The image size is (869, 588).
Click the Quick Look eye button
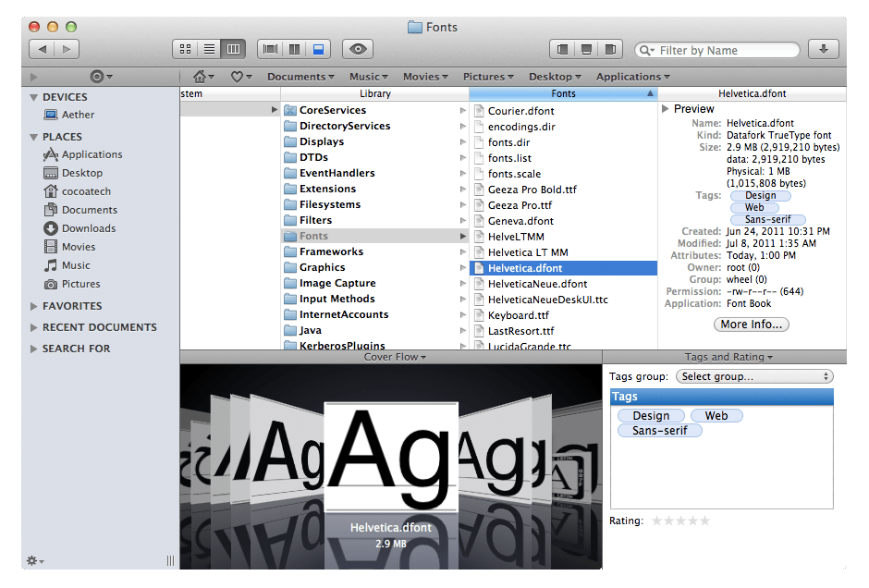click(358, 49)
